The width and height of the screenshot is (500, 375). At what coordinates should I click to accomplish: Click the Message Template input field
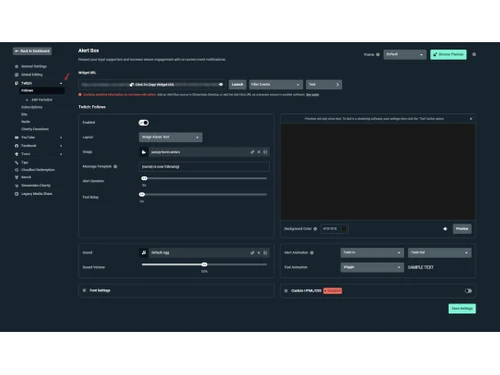click(x=204, y=167)
